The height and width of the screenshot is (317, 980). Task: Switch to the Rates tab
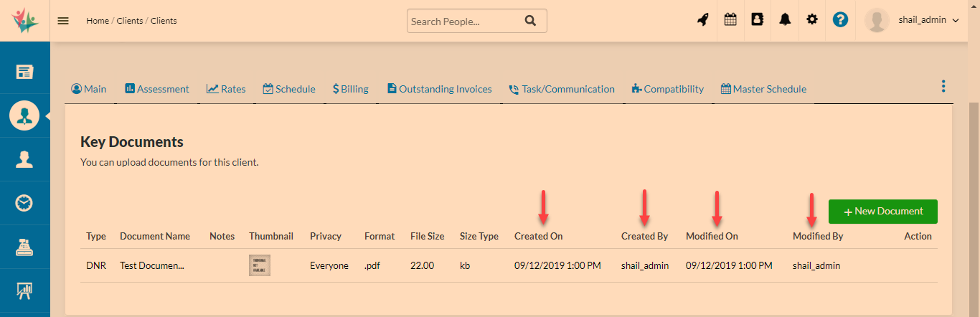click(x=226, y=90)
